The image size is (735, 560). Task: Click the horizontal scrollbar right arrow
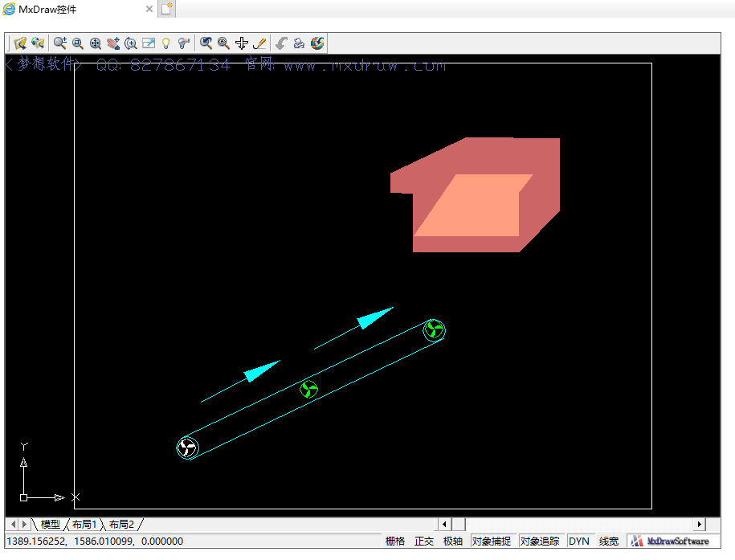coord(699,525)
